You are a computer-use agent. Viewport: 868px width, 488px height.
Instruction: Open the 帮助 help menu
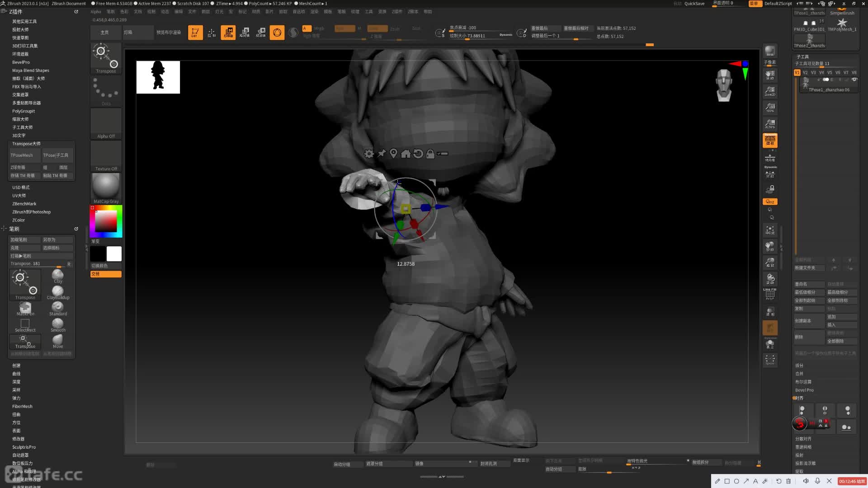coord(428,12)
